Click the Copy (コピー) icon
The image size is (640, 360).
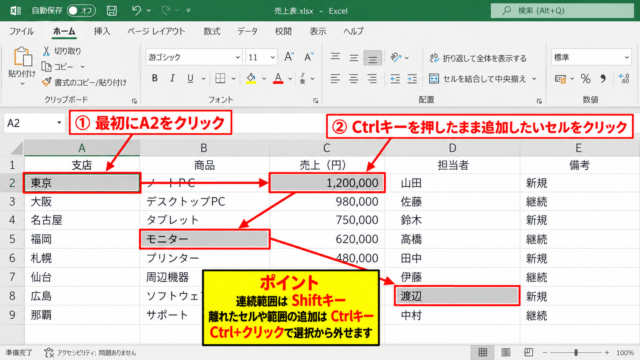[x=47, y=66]
